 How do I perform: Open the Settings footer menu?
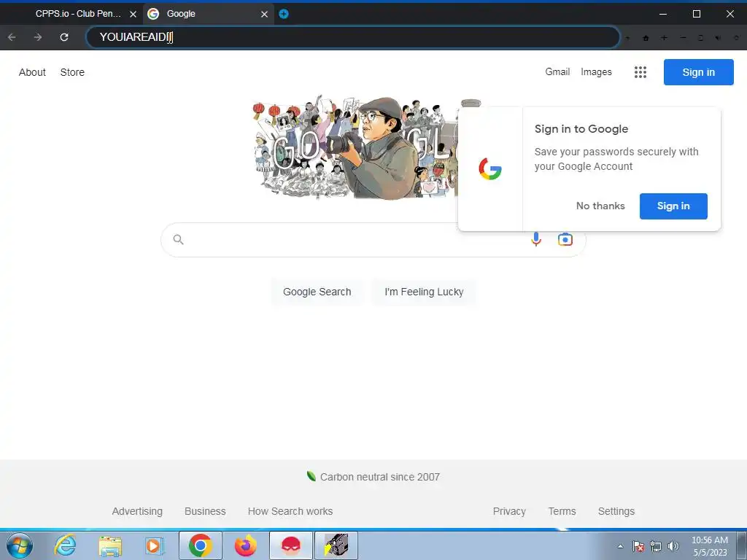coord(616,511)
